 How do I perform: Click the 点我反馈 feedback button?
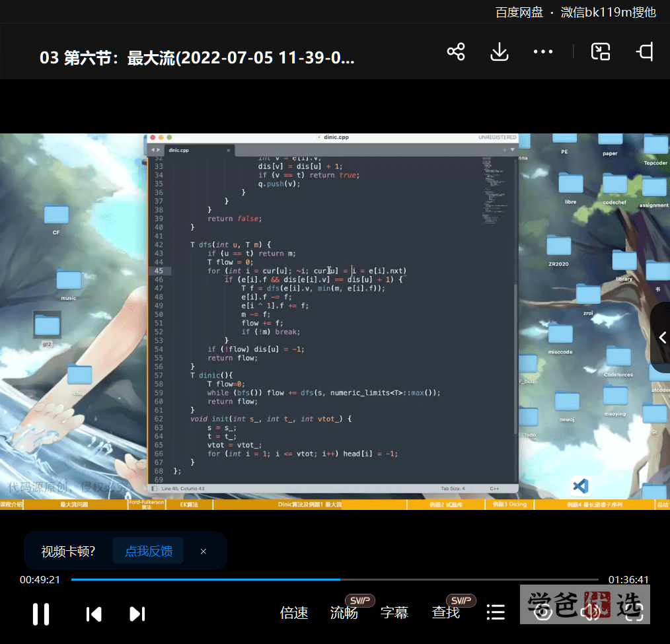(x=148, y=551)
